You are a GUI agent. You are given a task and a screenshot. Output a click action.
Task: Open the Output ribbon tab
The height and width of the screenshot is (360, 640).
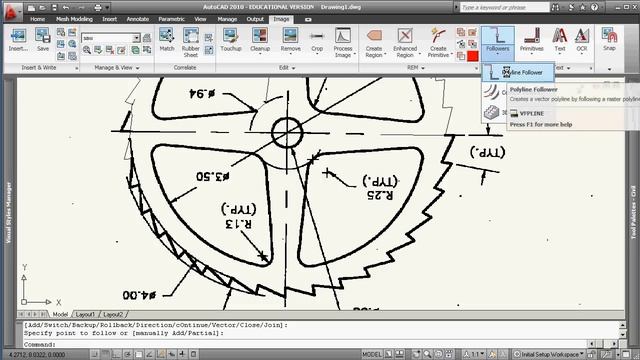point(255,19)
